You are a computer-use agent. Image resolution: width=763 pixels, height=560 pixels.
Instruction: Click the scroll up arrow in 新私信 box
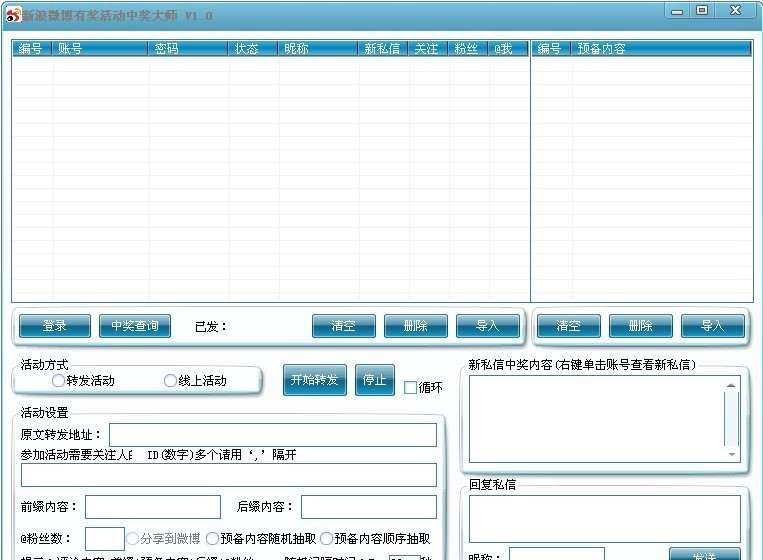(x=731, y=386)
